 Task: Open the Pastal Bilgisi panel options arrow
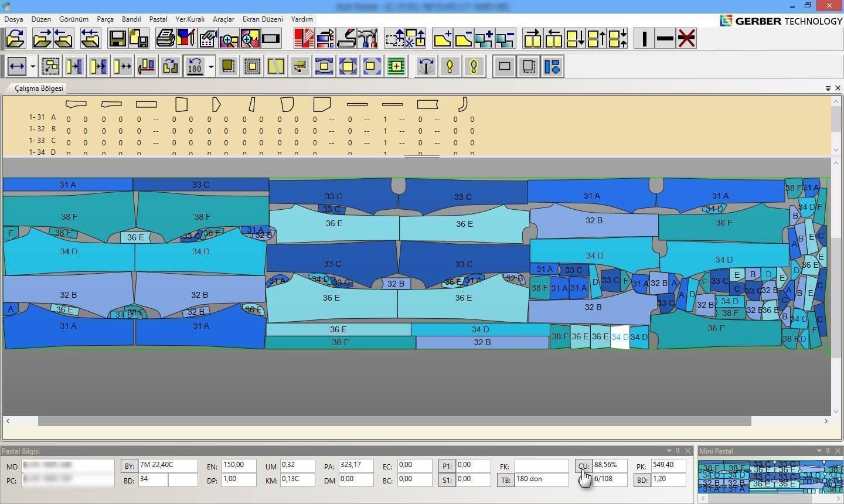[x=669, y=451]
